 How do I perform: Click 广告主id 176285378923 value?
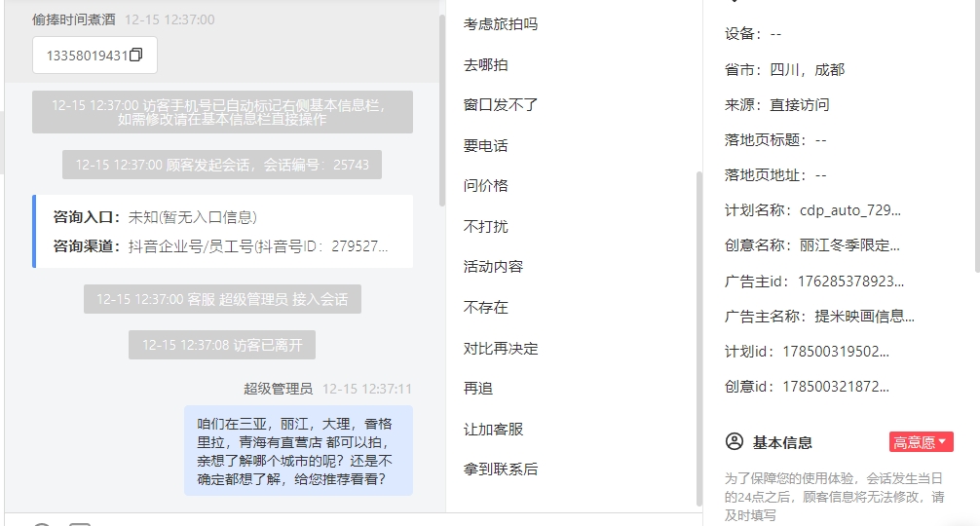(x=850, y=282)
